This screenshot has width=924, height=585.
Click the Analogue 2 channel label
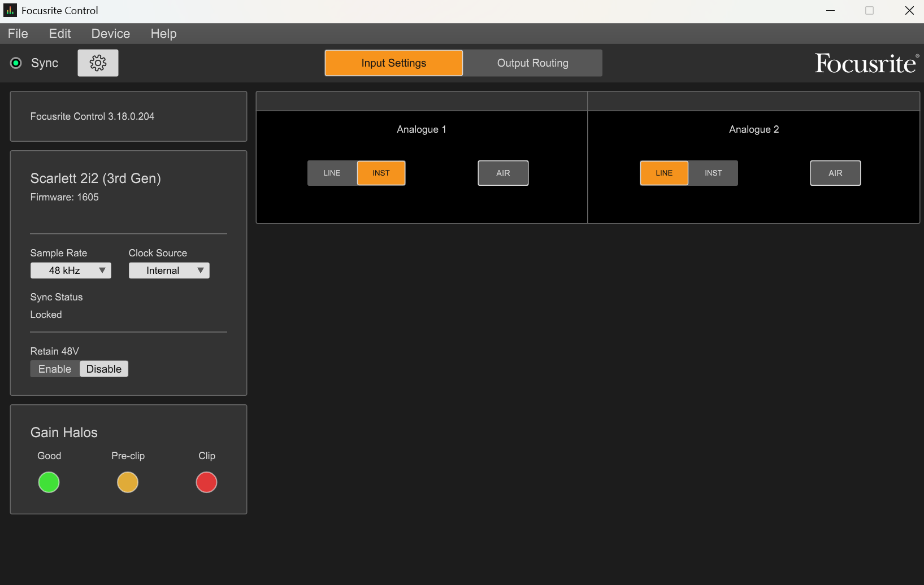(x=754, y=129)
